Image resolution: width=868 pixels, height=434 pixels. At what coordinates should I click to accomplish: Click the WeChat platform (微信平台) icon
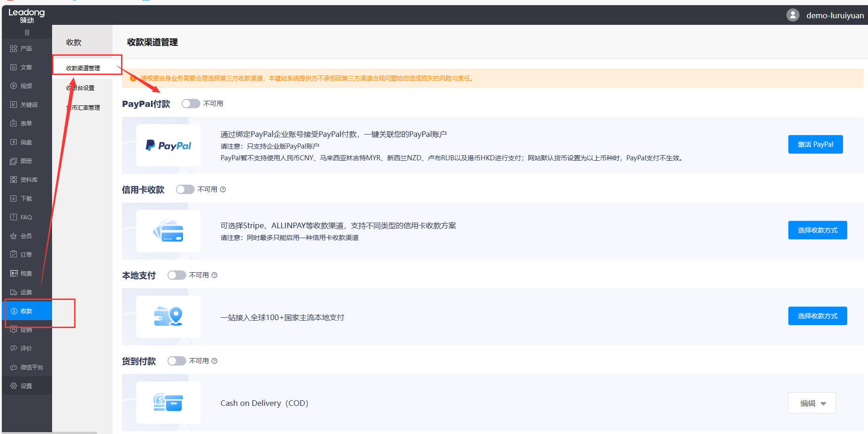14,367
